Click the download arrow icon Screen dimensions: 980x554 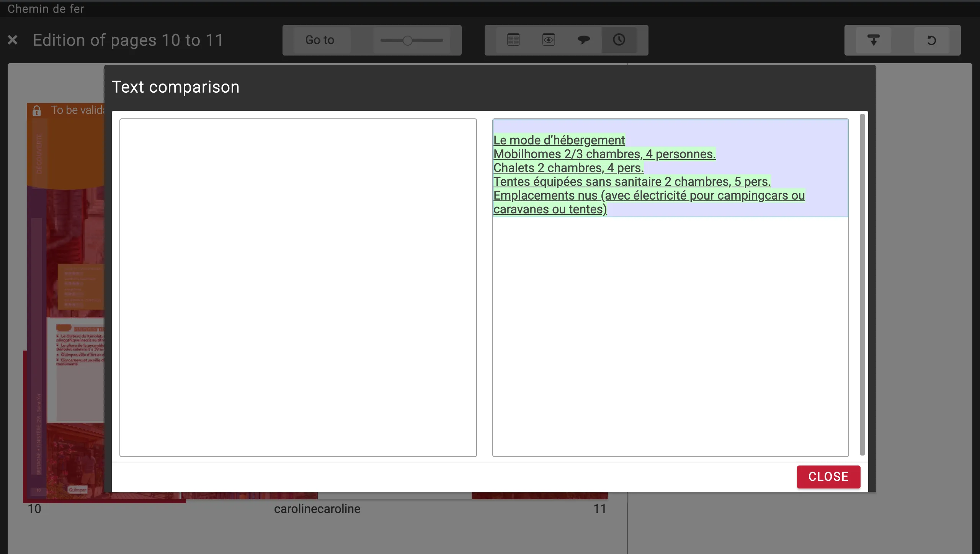coord(873,40)
